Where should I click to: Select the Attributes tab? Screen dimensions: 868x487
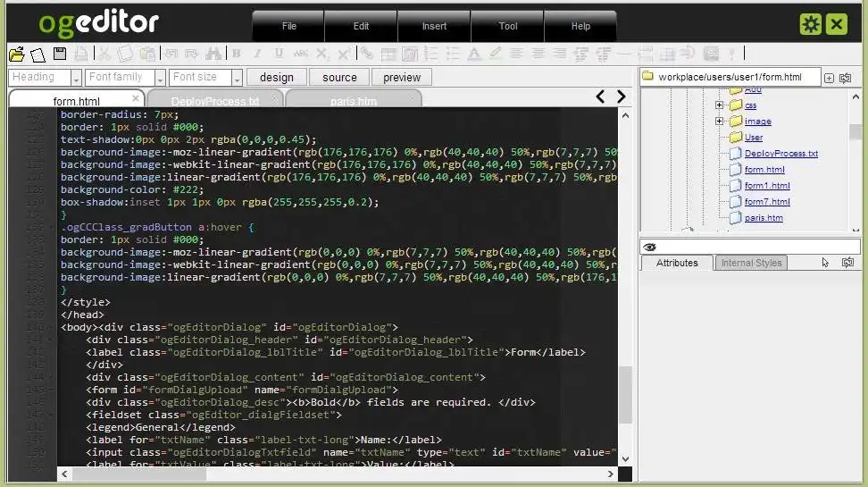(677, 263)
